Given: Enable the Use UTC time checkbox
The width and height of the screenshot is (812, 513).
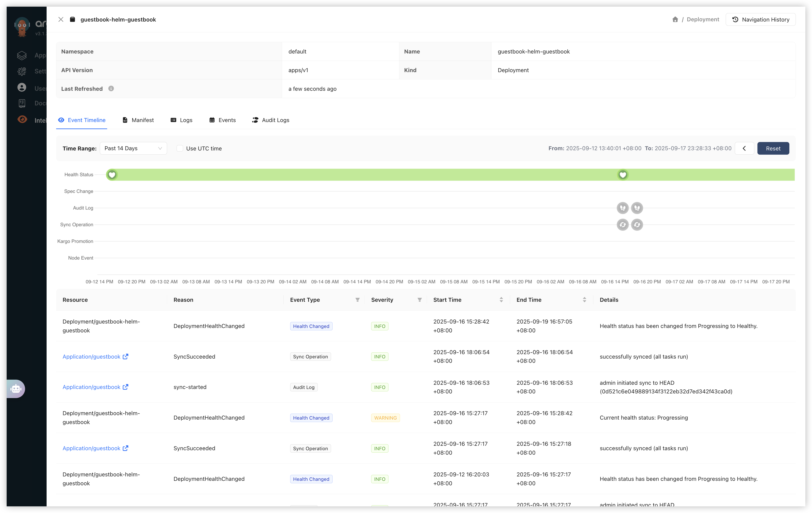Looking at the screenshot, I should click(x=180, y=148).
